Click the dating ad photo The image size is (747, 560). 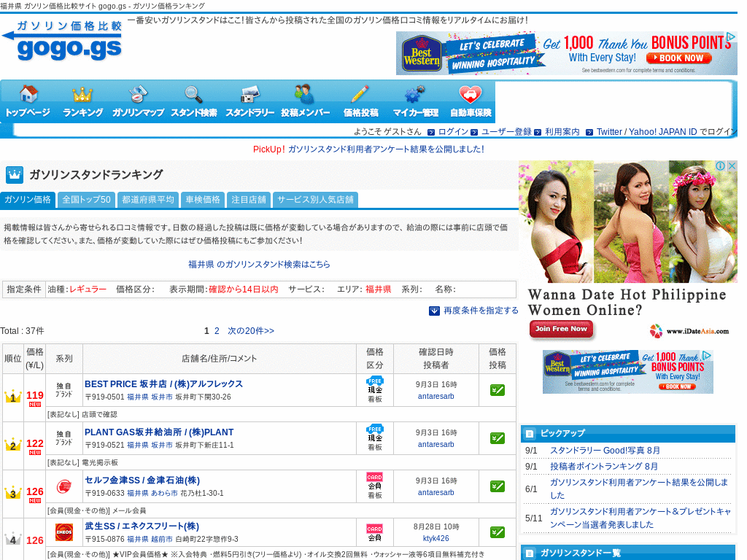point(628,222)
